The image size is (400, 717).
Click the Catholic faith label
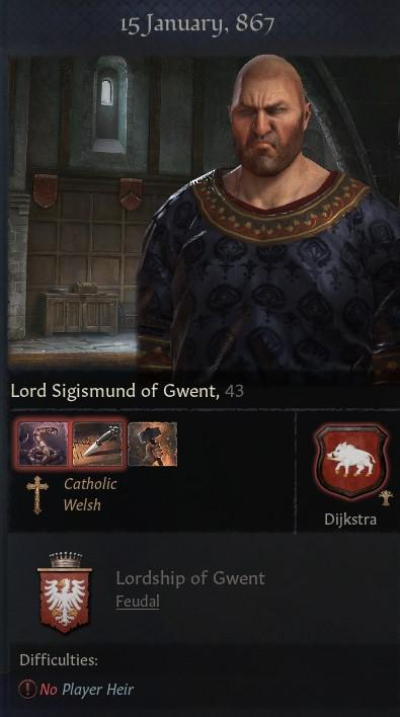[x=90, y=484]
